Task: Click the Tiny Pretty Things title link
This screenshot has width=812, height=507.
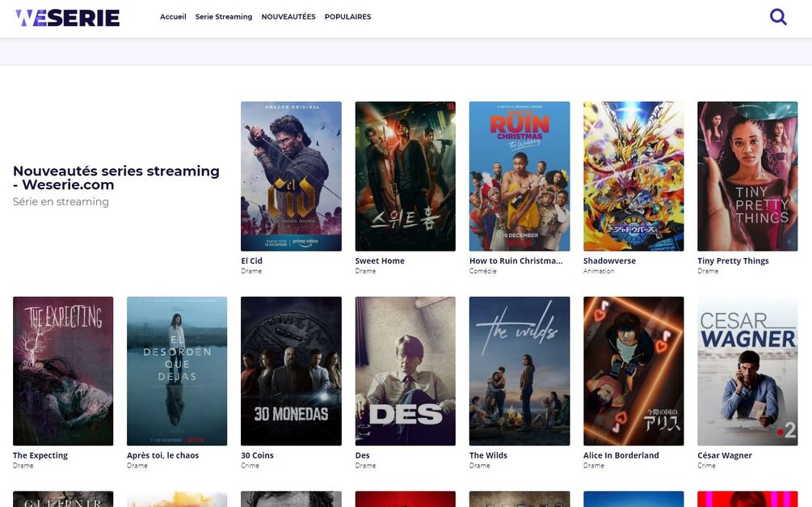Action: pyautogui.click(x=734, y=260)
